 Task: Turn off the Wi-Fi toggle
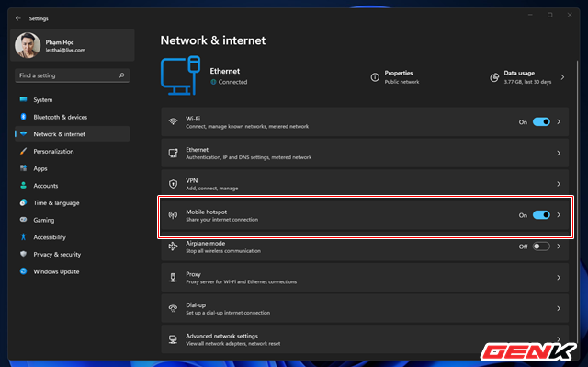click(541, 122)
